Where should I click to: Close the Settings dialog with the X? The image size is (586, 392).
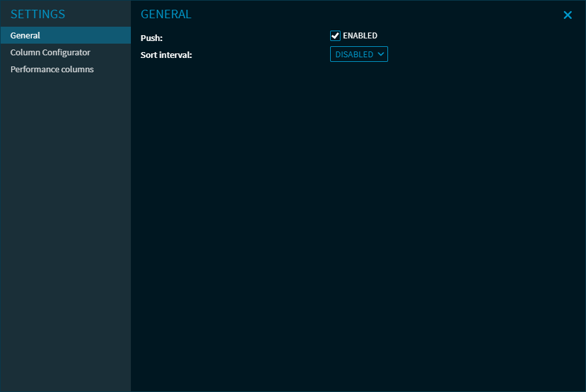567,15
